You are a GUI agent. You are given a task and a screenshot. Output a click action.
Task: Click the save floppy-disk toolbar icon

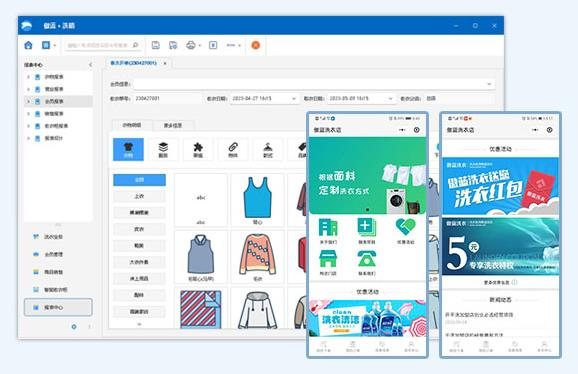pos(156,45)
